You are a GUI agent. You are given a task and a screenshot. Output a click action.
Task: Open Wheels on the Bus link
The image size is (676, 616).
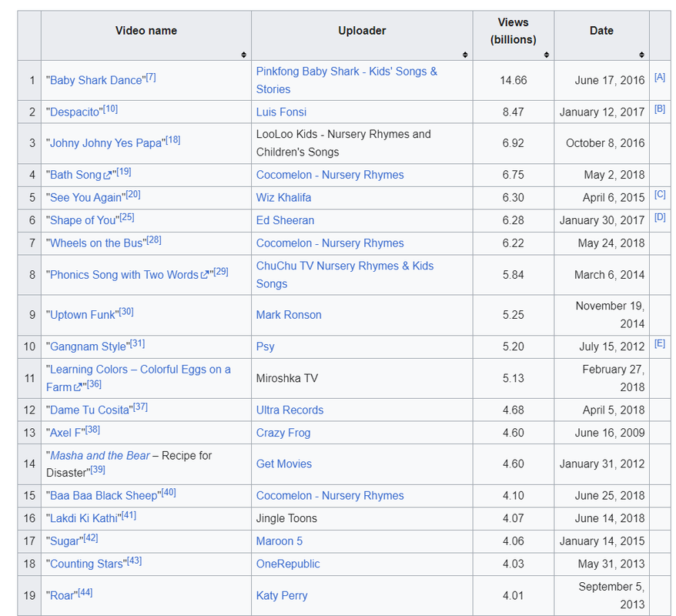96,243
